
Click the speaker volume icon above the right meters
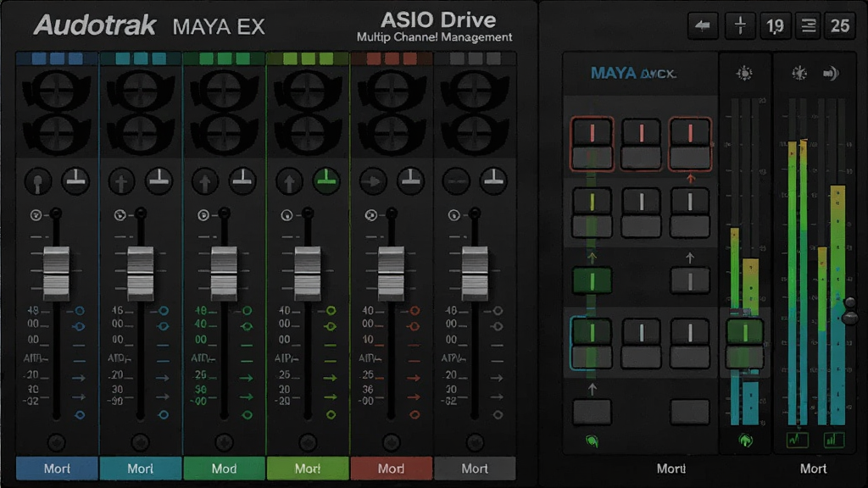click(831, 73)
